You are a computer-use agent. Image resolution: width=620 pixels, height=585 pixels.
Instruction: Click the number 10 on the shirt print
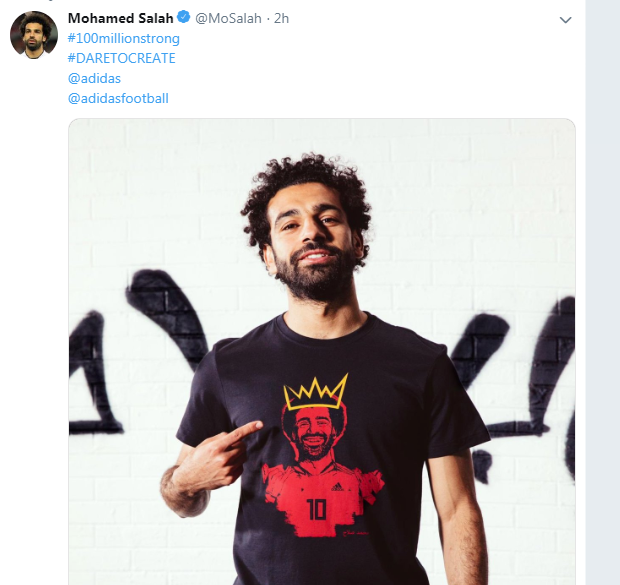tap(316, 509)
